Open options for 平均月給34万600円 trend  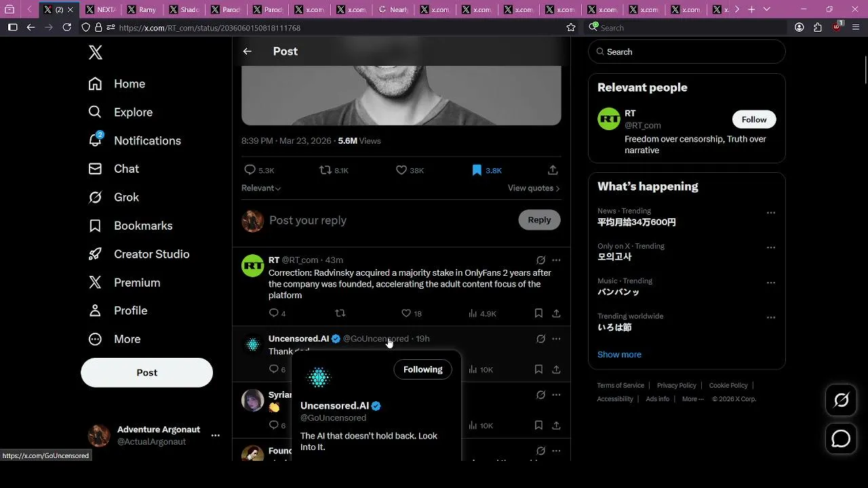point(770,213)
